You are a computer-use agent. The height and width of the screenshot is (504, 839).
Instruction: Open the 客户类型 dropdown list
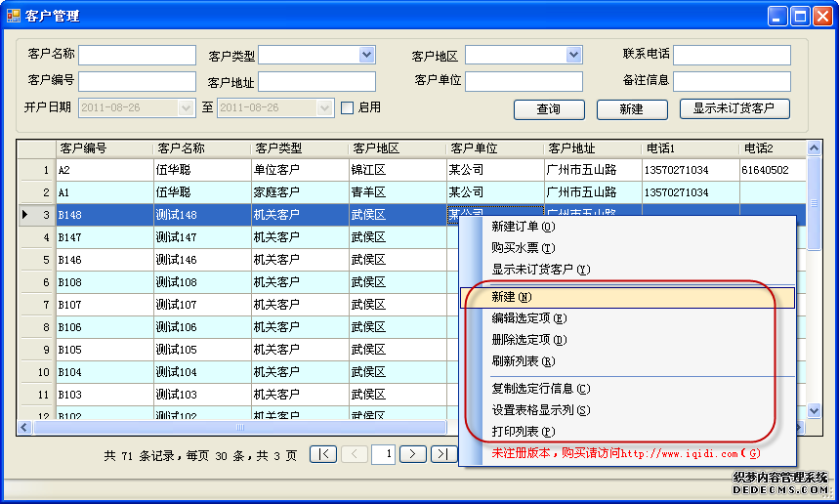click(x=366, y=55)
